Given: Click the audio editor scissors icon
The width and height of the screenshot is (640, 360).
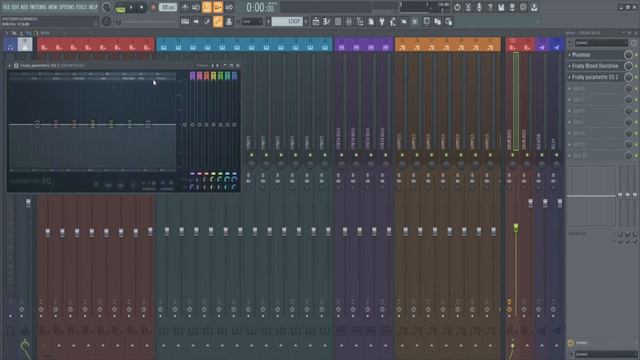Looking at the screenshot, I should tap(468, 7).
